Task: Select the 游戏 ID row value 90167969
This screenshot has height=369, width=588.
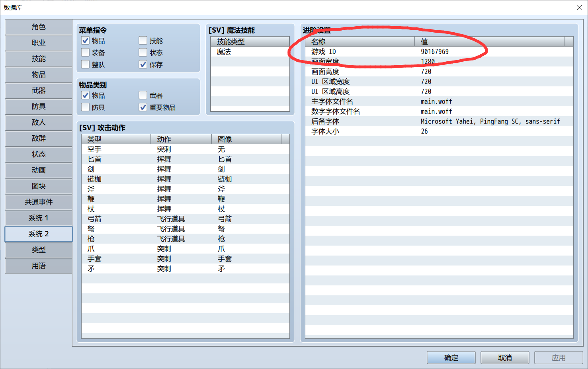Action: 439,52
